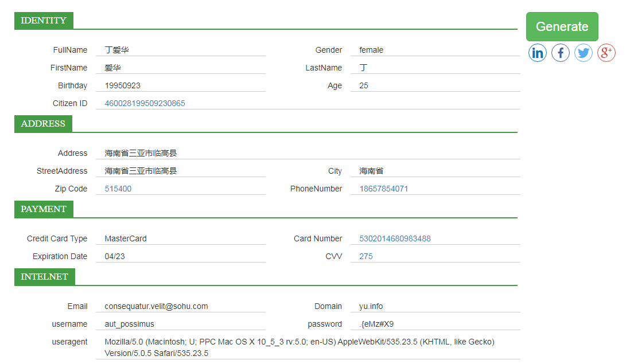Select the Zip Code value 515400

coord(118,189)
